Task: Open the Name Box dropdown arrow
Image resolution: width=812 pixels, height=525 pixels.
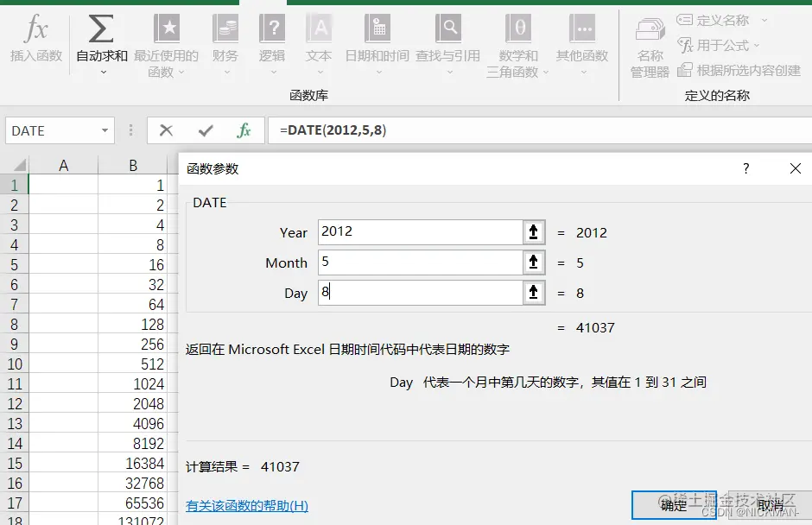Action: coord(105,130)
